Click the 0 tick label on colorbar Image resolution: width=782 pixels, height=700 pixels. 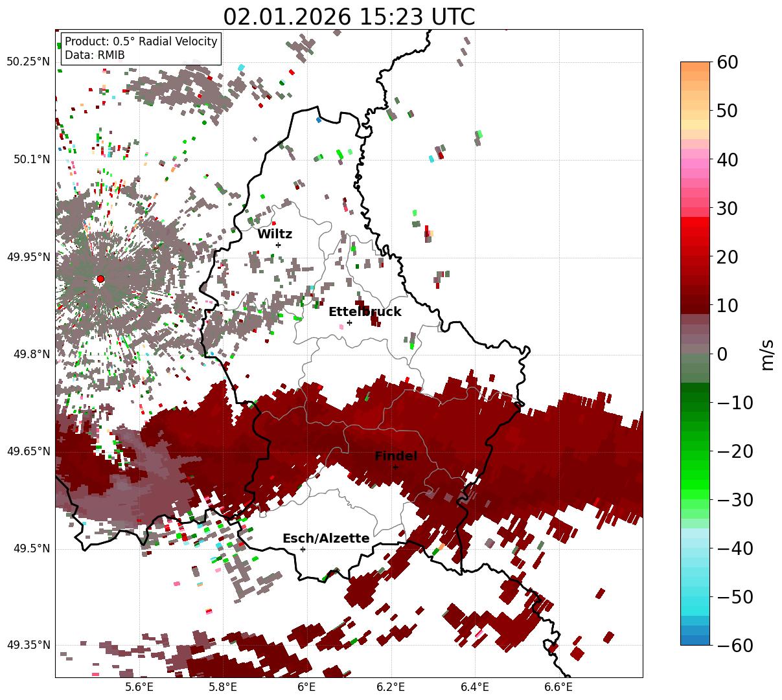[721, 354]
